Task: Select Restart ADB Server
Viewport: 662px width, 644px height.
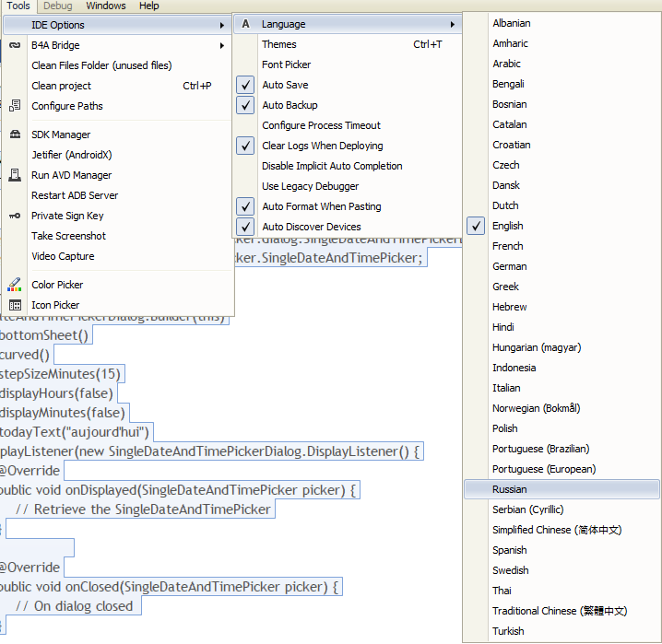Action: [x=75, y=195]
